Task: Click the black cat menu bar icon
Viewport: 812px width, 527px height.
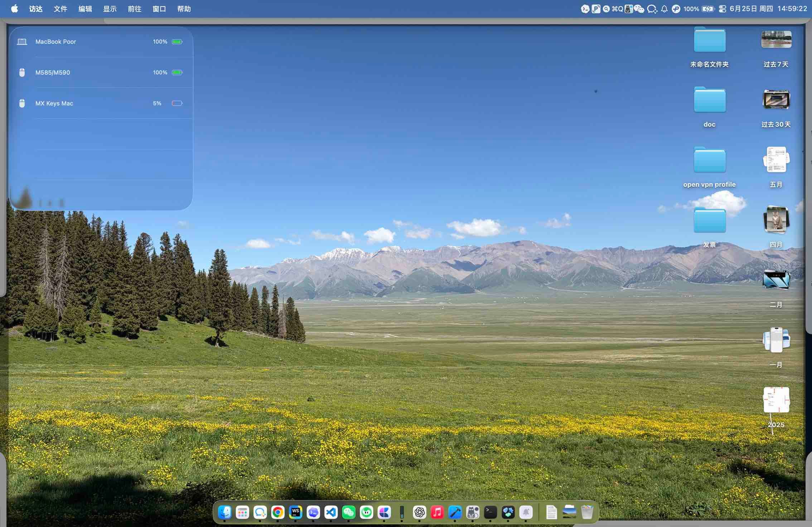Action: point(629,9)
